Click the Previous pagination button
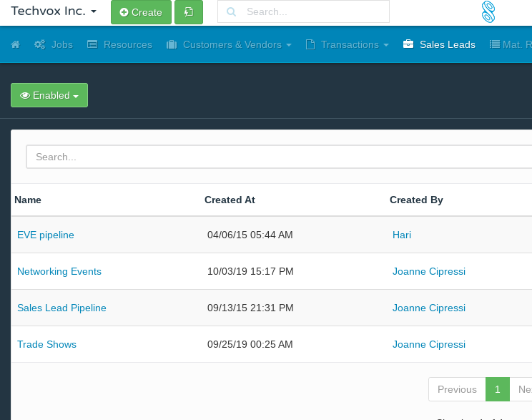The height and width of the screenshot is (420, 532). click(x=457, y=389)
